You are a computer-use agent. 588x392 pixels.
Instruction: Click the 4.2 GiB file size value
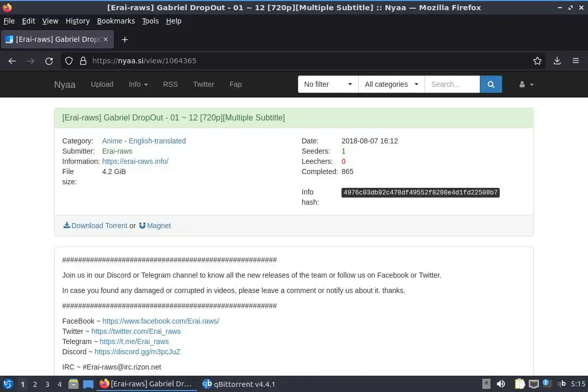point(114,171)
